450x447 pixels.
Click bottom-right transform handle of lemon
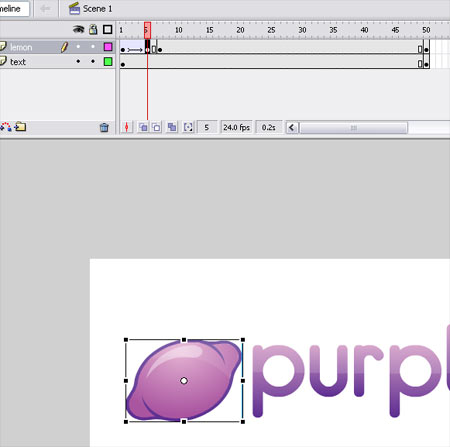(243, 422)
